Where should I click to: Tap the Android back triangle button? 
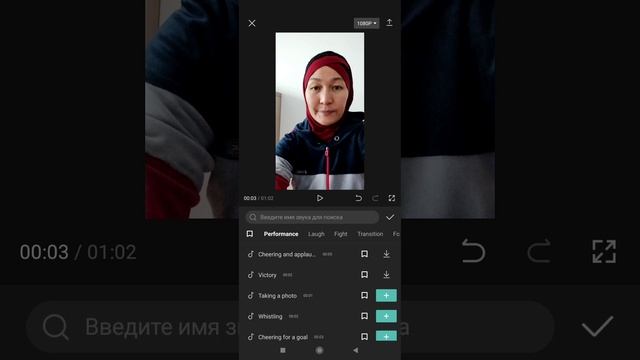(x=356, y=350)
